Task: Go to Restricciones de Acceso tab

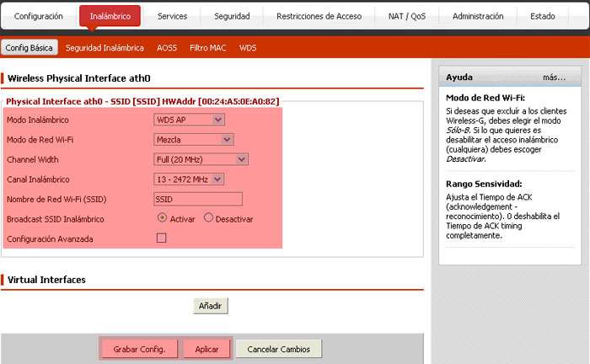Action: [319, 16]
